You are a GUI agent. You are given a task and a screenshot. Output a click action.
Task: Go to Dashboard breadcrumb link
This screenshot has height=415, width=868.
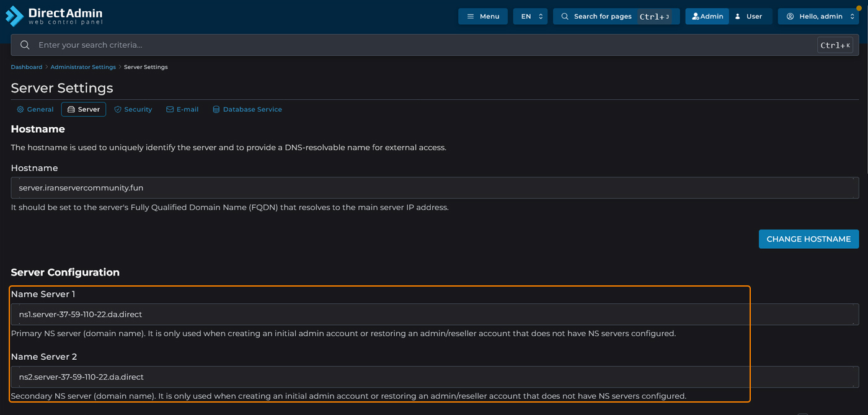[x=27, y=67]
